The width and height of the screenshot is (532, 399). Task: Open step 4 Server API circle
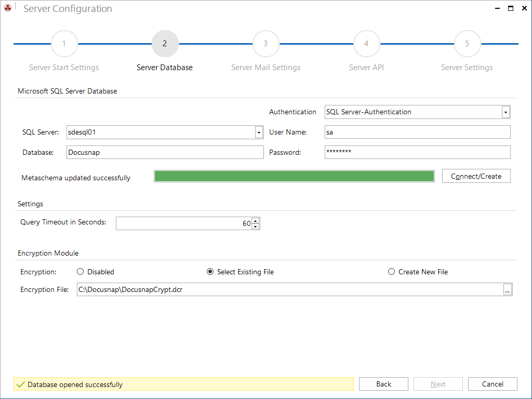tap(366, 44)
